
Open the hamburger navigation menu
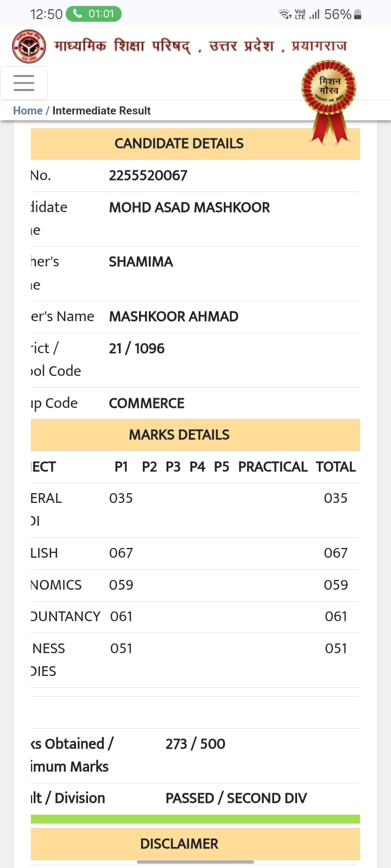[x=24, y=83]
